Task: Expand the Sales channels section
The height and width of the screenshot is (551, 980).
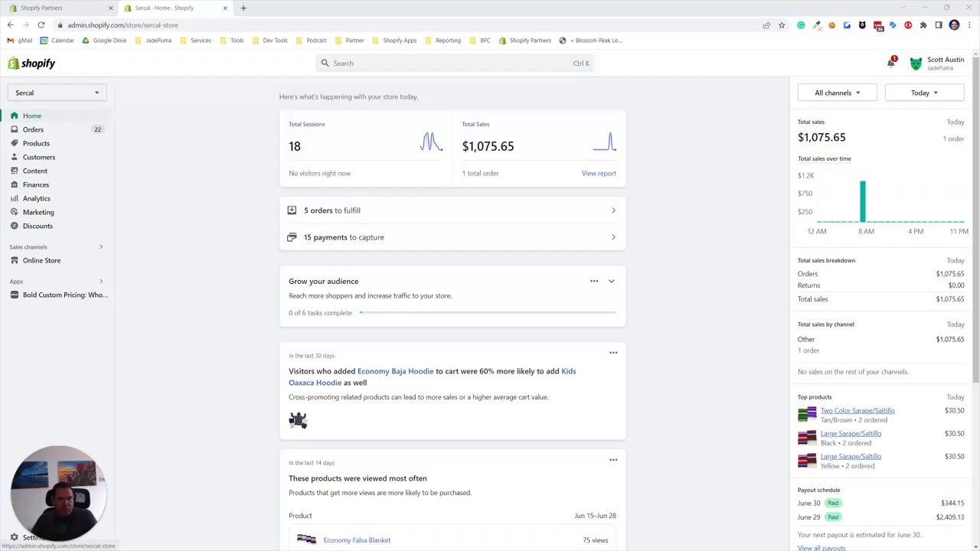Action: (x=100, y=246)
